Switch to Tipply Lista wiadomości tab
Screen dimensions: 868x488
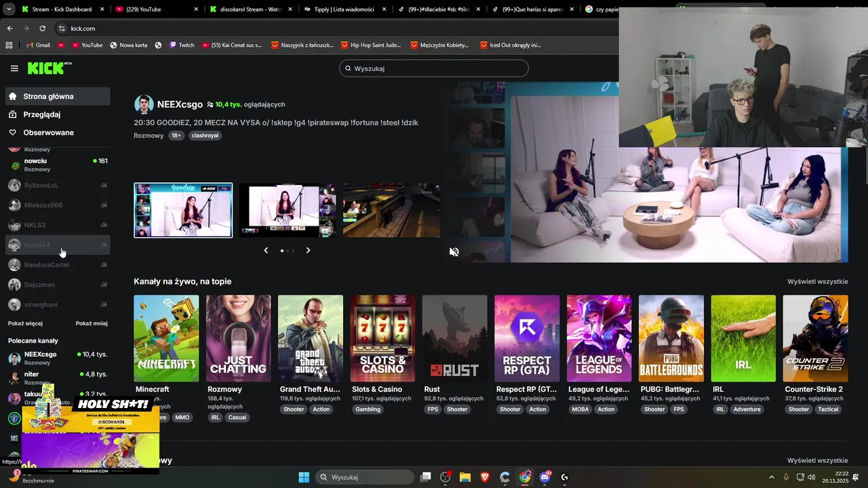(344, 9)
